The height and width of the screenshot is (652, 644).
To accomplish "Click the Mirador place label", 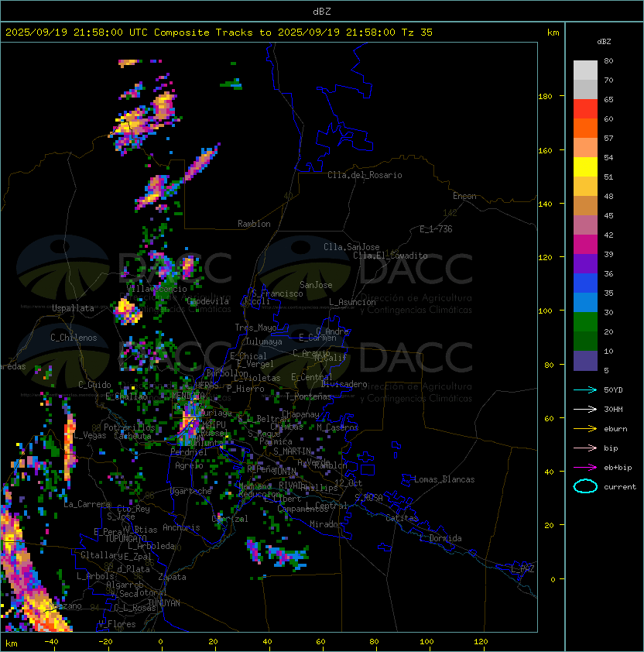I will click(x=326, y=524).
